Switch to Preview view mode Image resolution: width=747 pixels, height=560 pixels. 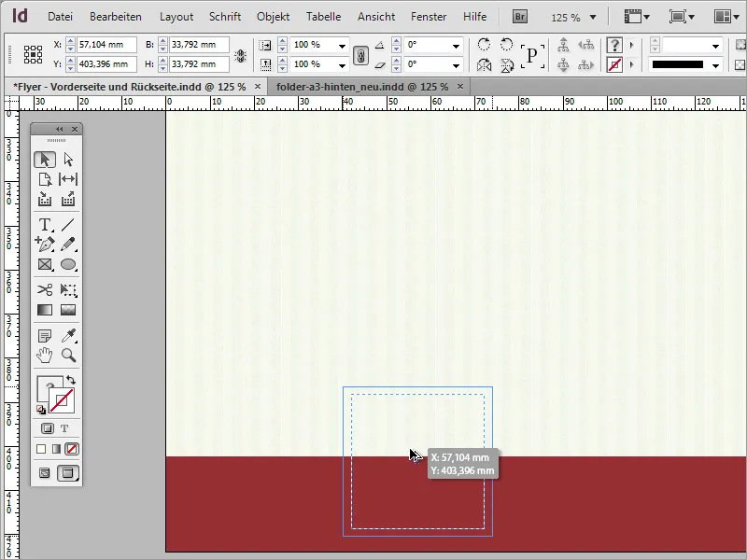tap(67, 473)
